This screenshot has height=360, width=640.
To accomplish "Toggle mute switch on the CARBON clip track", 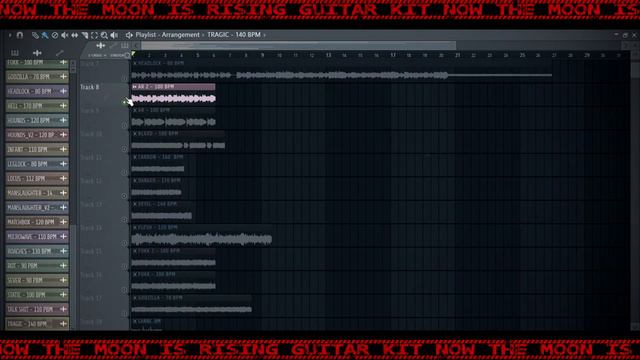I will pos(124,172).
